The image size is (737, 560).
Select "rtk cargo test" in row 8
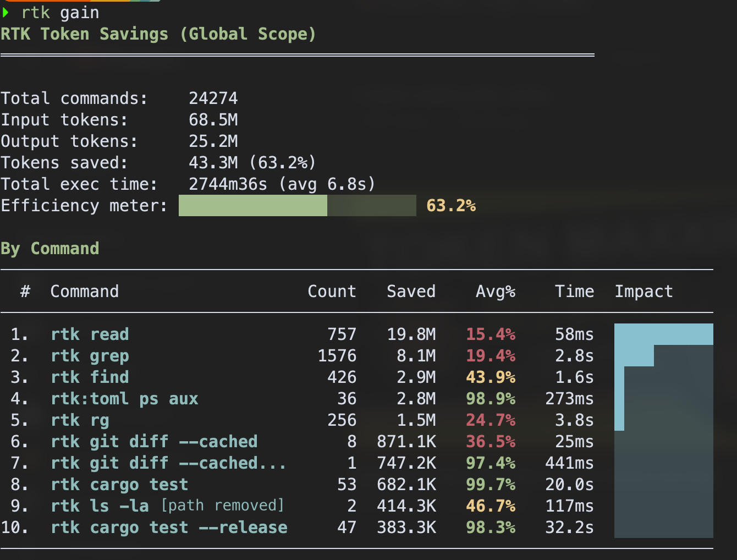coord(119,485)
